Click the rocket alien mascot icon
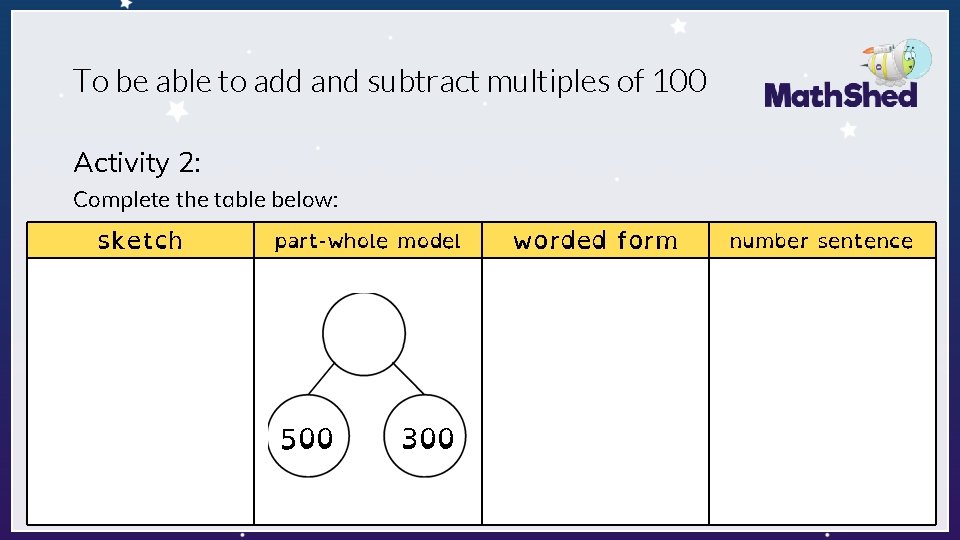Screen dimensions: 960x540 click(898, 61)
